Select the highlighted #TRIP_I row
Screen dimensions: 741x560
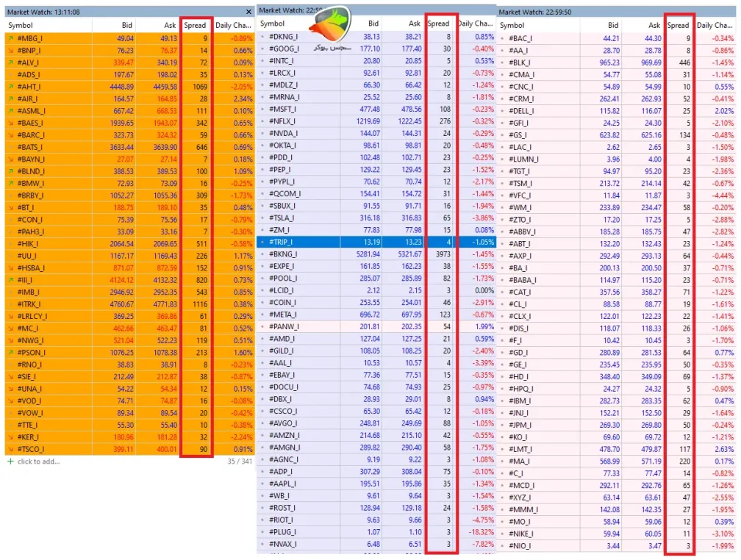tap(376, 242)
